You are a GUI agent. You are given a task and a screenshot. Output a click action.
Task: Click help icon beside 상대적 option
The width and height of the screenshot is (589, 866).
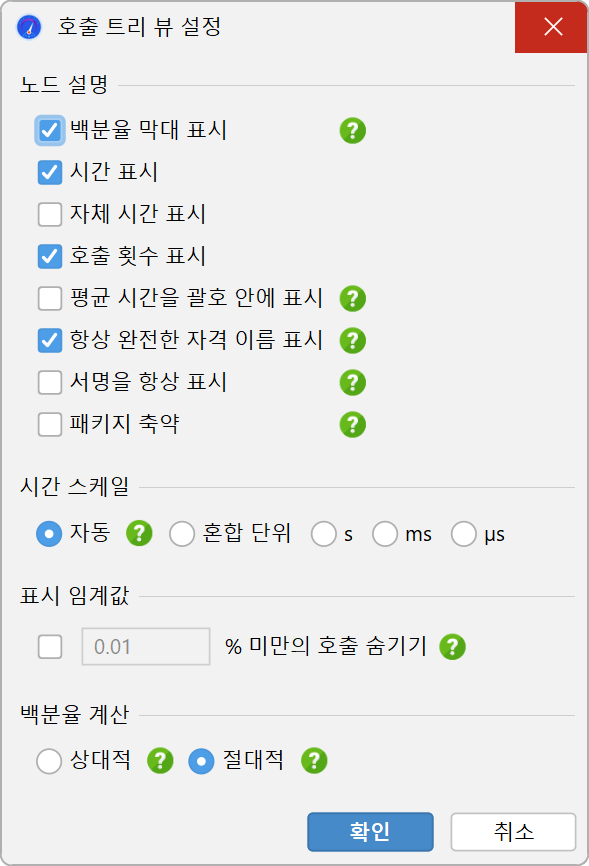(160, 761)
